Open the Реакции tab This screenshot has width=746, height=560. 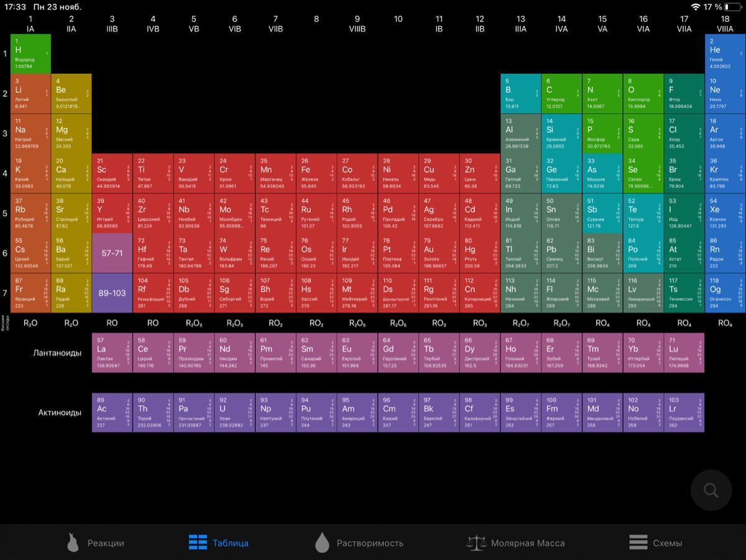point(105,543)
